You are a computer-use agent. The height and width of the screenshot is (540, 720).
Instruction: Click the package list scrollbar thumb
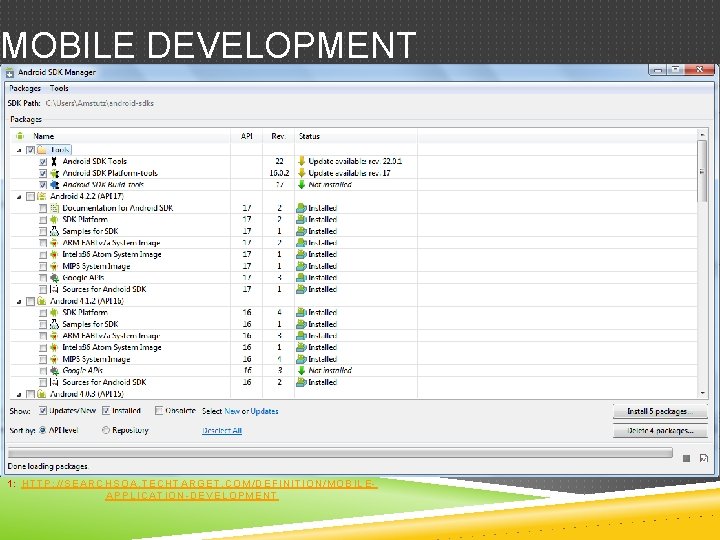pos(702,171)
